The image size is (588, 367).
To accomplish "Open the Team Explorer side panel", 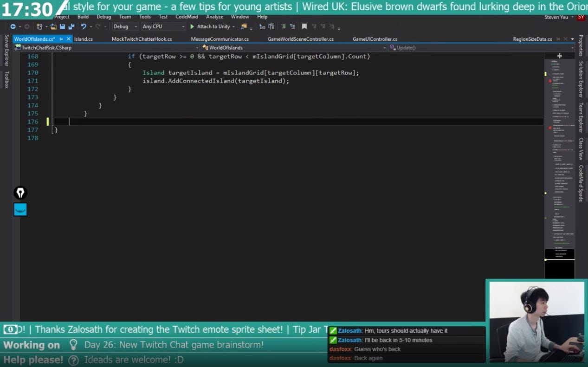I will pos(581,117).
